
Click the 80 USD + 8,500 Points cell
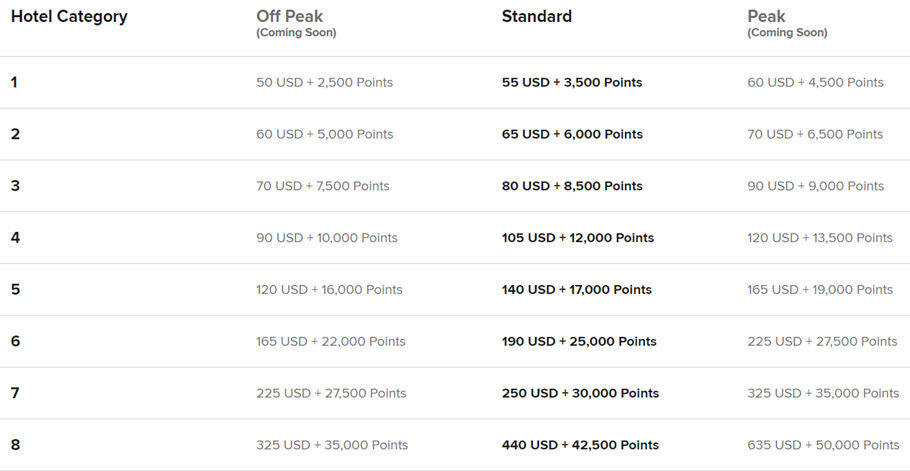click(572, 186)
